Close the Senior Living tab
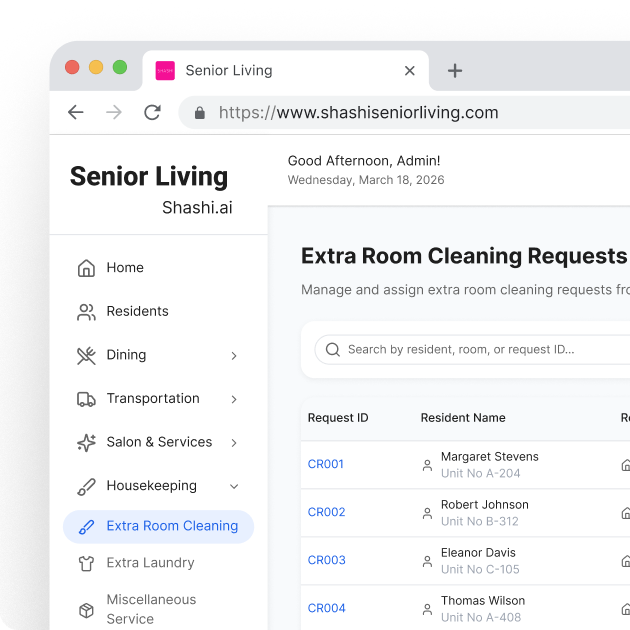The width and height of the screenshot is (630, 630). (x=409, y=71)
